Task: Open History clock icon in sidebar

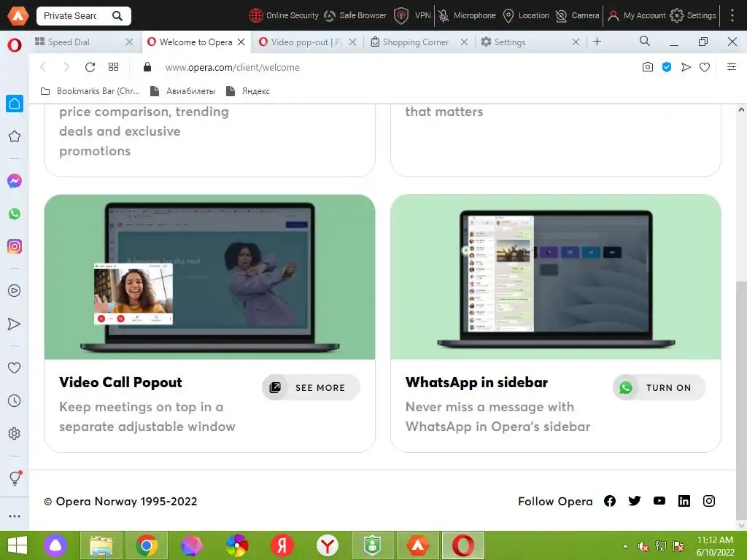Action: point(15,401)
